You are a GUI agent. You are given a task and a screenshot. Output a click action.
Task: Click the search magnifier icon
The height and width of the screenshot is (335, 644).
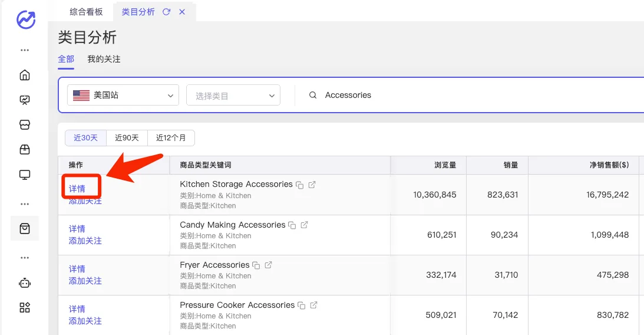pos(313,95)
